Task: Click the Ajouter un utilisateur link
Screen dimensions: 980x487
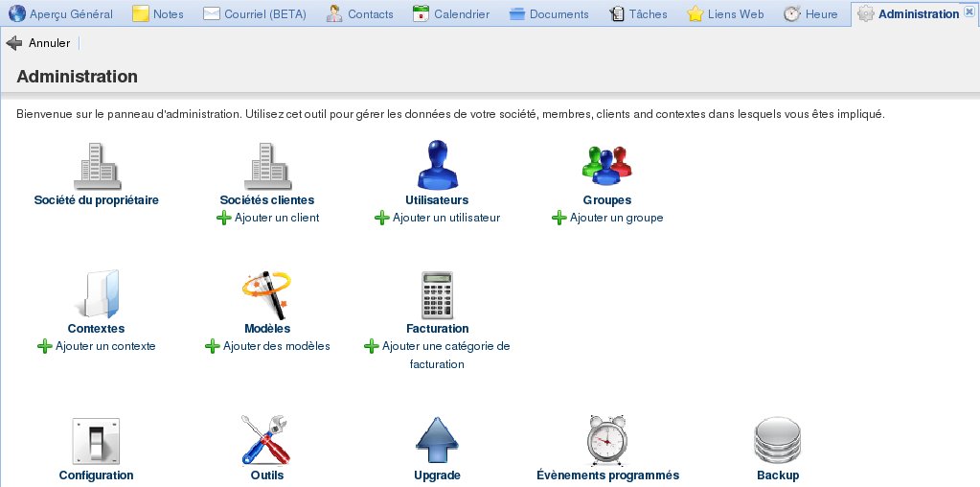Action: [445, 218]
